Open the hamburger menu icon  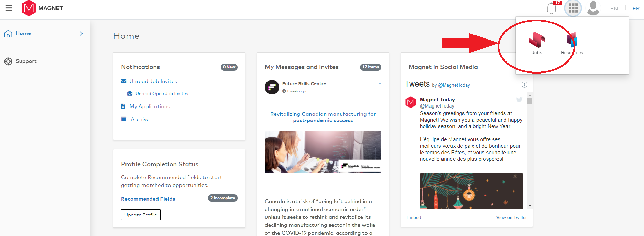[9, 8]
